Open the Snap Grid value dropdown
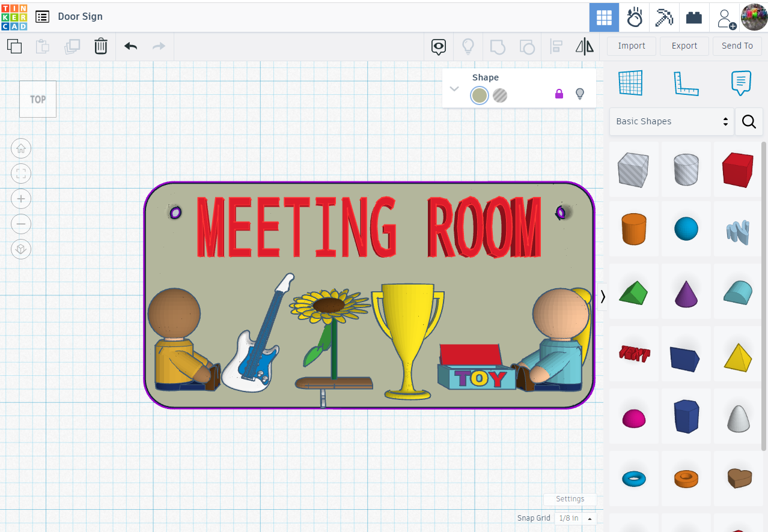The image size is (768, 532). coord(576,518)
